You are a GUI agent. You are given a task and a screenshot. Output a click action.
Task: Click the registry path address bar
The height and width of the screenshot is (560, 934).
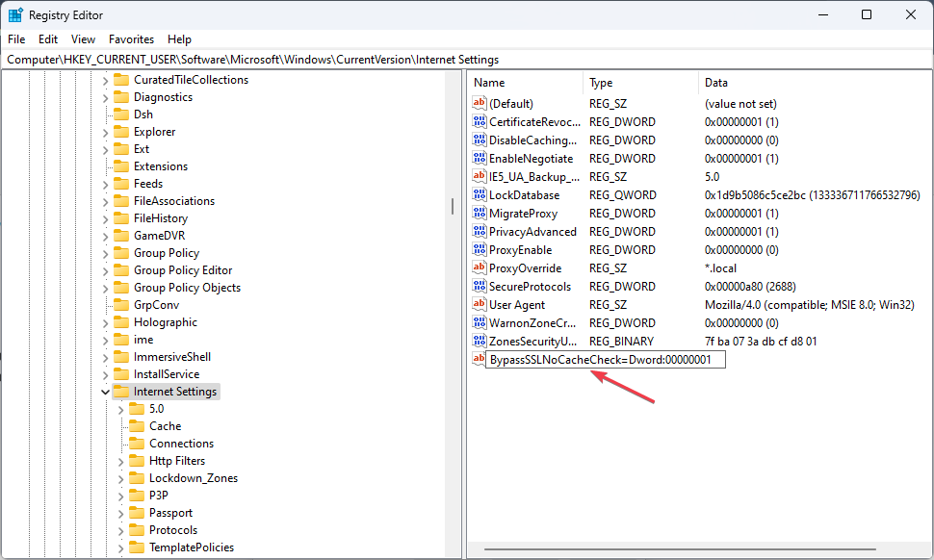[x=467, y=60]
